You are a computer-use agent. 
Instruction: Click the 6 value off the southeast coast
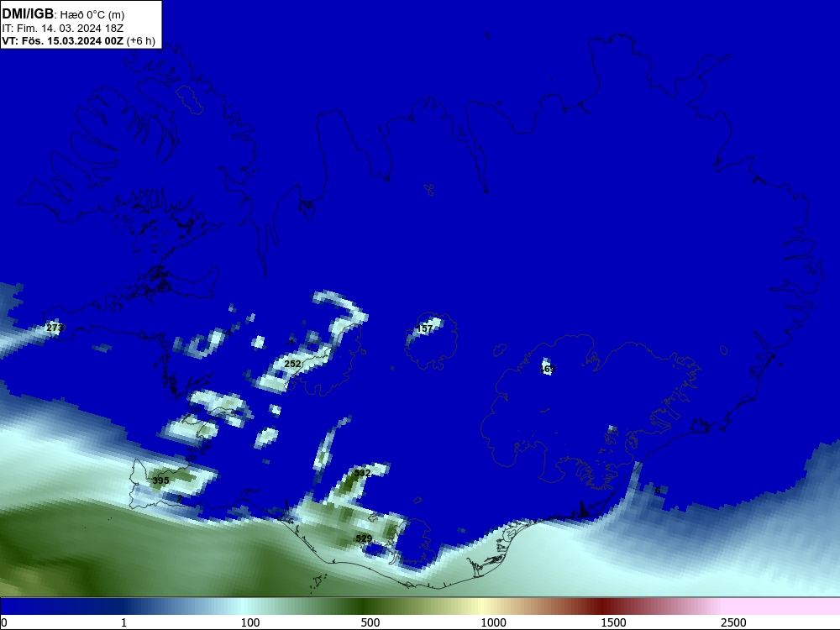(x=658, y=491)
